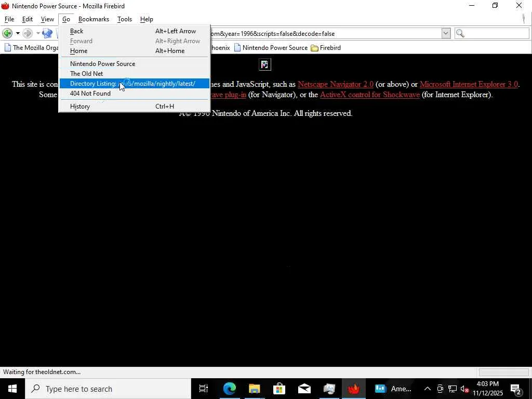Click the muted volume tray icon
Screen dimensions: 532x399
pyautogui.click(x=465, y=389)
